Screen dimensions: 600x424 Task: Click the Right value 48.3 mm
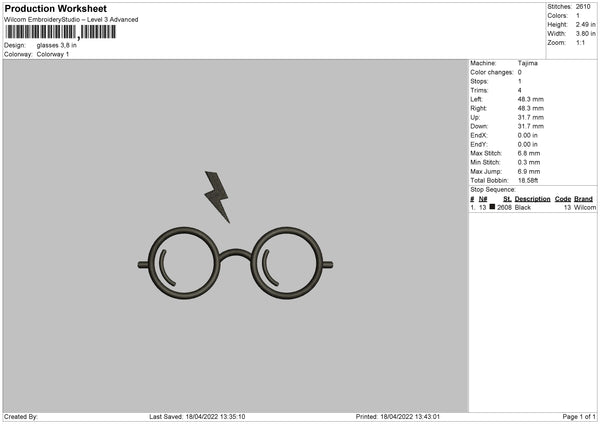[530, 108]
